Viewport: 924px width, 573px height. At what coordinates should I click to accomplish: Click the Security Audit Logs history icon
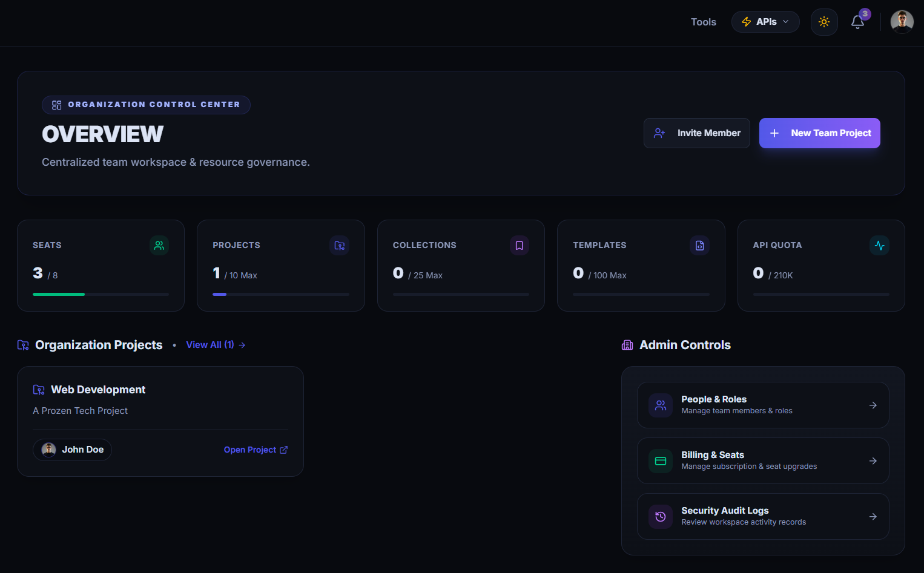click(x=661, y=517)
